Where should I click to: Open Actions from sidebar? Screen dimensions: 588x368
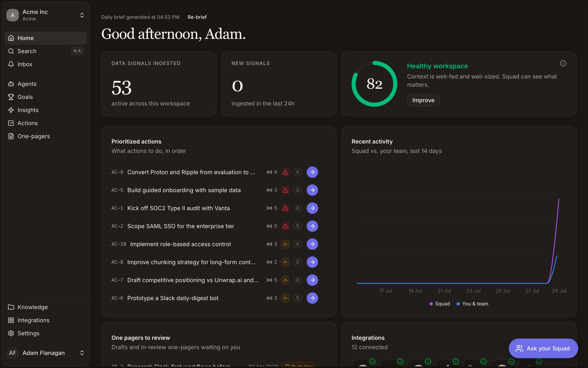[x=46, y=123]
